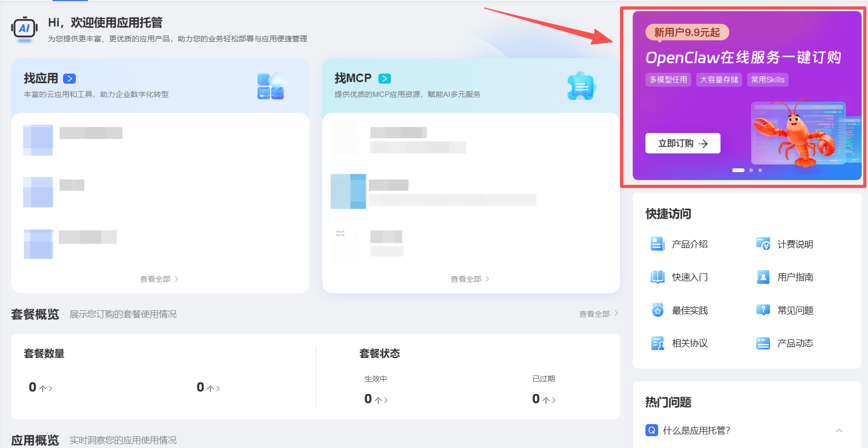This screenshot has width=868, height=448.
Task: Open the 相关协议 quick link
Action: [689, 343]
